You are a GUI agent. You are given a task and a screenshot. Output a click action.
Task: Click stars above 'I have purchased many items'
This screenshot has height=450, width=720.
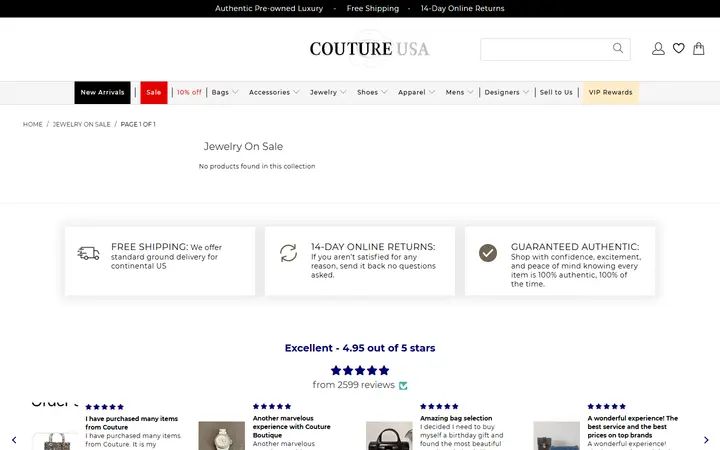click(105, 407)
